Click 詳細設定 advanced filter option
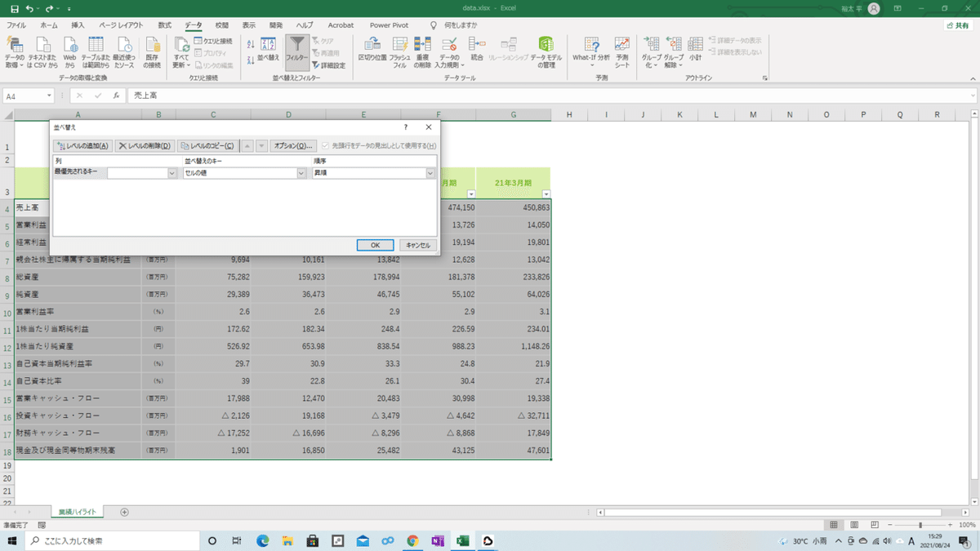The height and width of the screenshot is (551, 980). [x=328, y=65]
